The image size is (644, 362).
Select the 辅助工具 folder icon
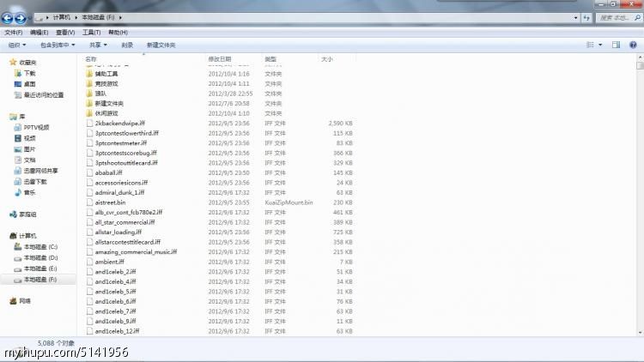pos(89,74)
